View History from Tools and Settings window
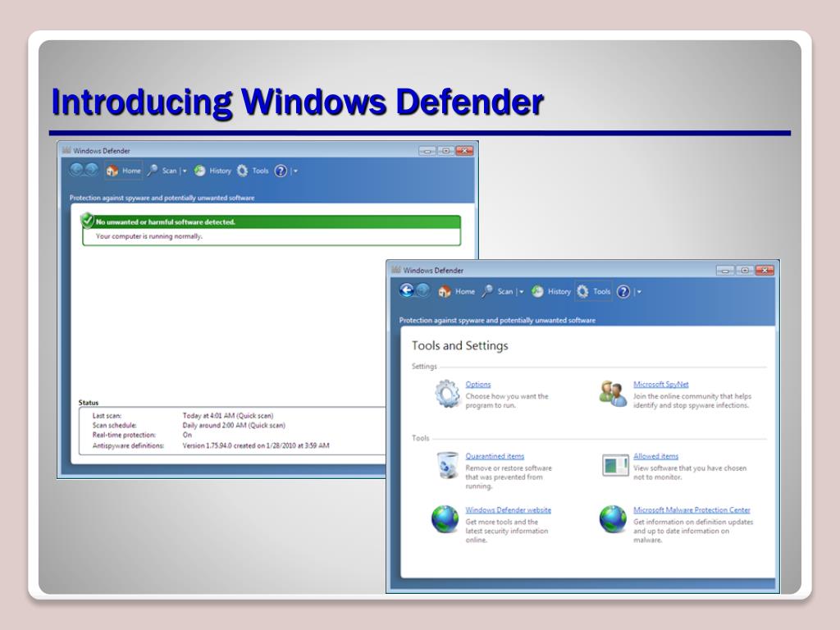The width and height of the screenshot is (840, 630). pos(551,291)
